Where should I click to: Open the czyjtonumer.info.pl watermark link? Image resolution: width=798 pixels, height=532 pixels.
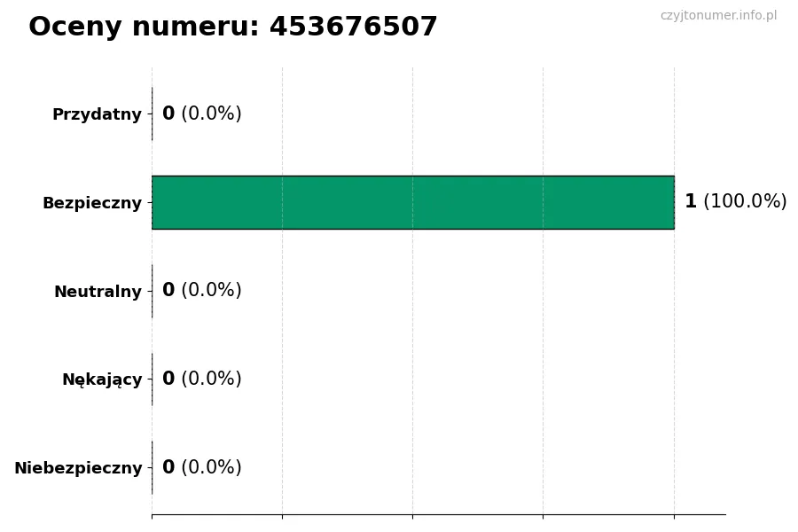[x=718, y=16]
